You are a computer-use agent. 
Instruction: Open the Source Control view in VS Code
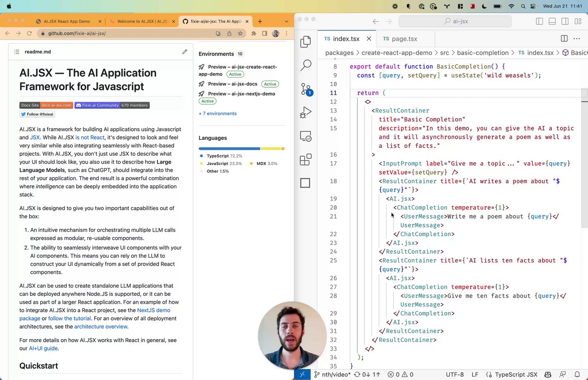click(x=305, y=89)
